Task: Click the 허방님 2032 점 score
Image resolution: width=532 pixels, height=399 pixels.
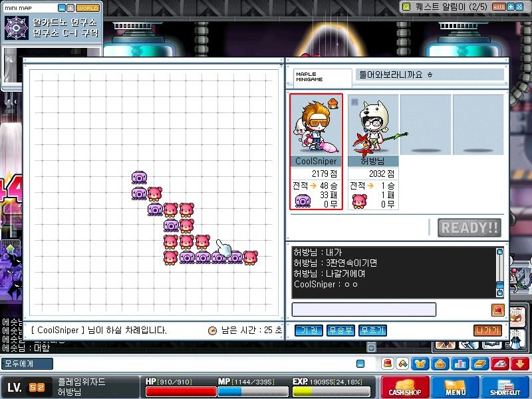Action: [x=381, y=174]
